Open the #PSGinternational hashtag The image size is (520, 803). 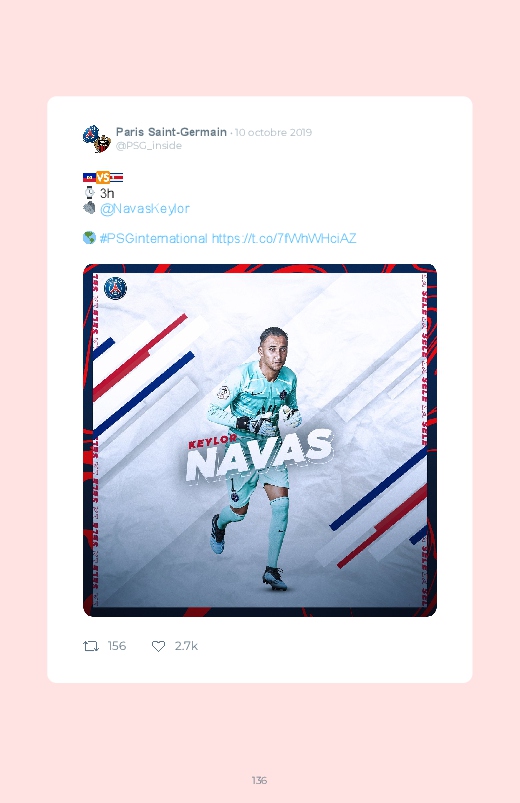[153, 238]
